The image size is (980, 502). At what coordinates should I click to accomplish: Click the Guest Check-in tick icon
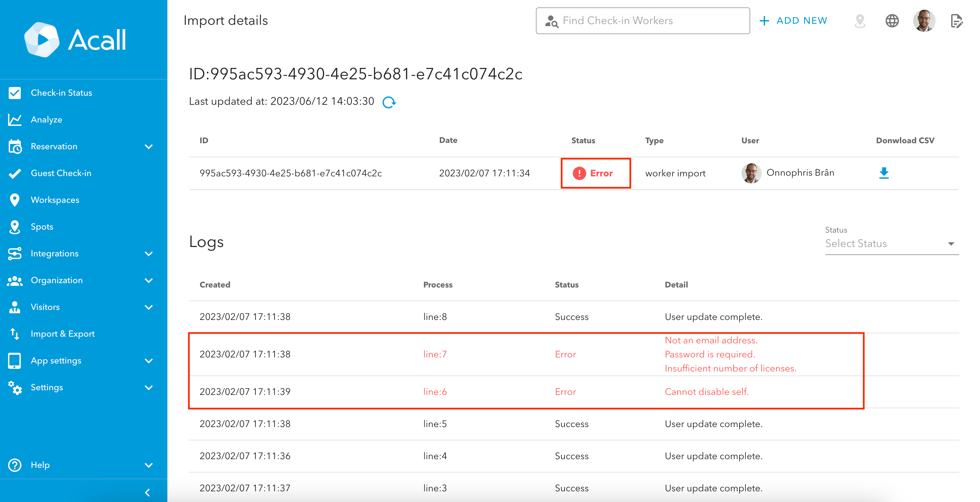click(x=15, y=173)
